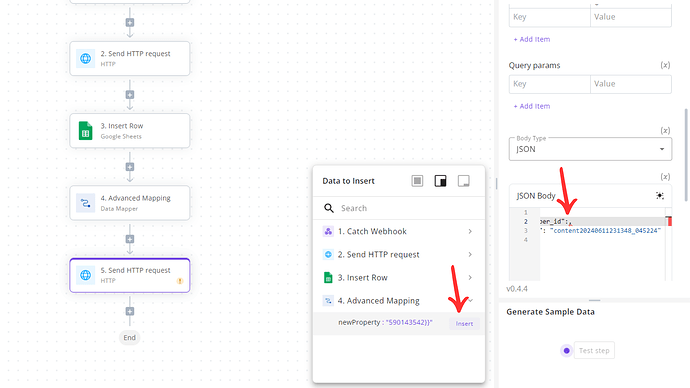This screenshot has height=388, width=690.
Task: Click the warning badge on step 5 HTTP request
Action: [x=180, y=281]
